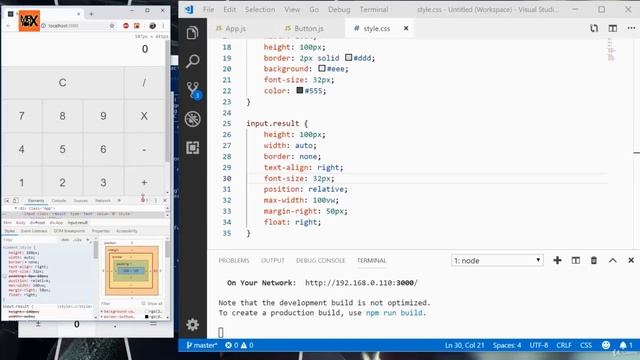Expand the border-bottom computed property

coord(102,317)
